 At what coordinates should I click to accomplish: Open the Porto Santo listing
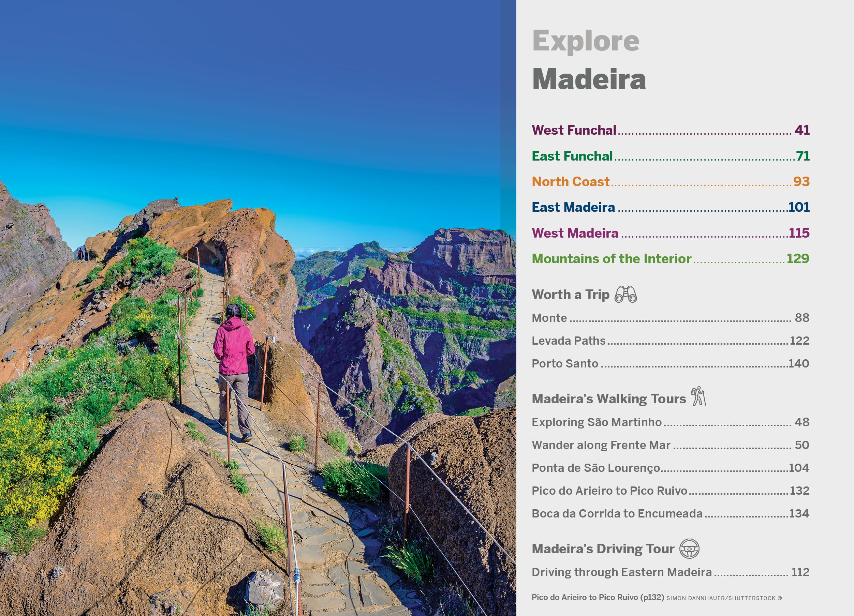coord(670,363)
